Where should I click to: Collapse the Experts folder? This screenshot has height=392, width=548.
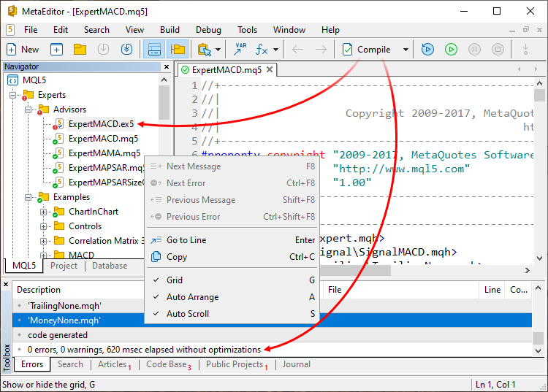coord(13,95)
